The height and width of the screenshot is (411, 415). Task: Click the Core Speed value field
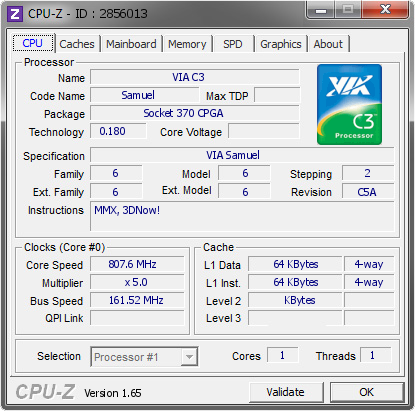[137, 264]
